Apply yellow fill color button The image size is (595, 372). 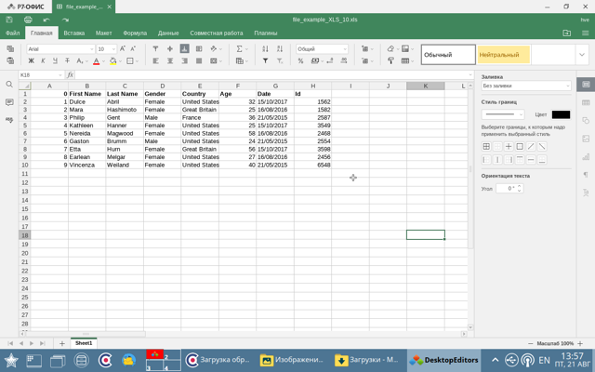point(113,61)
